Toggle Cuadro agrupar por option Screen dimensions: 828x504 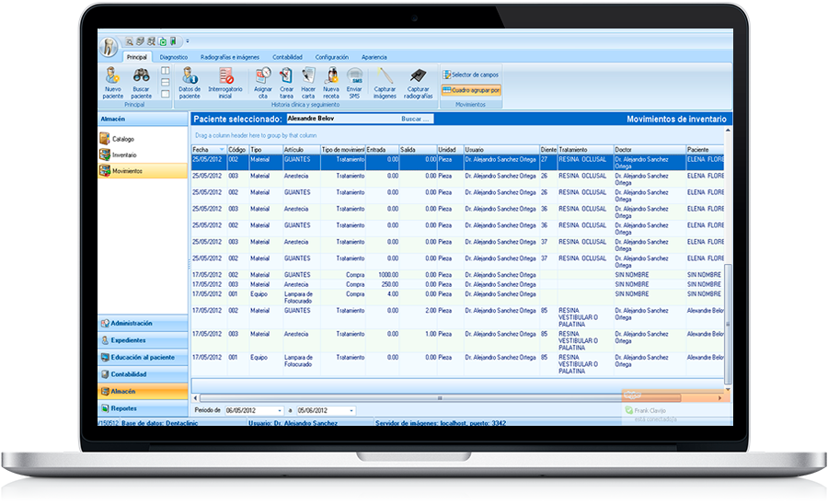pos(471,90)
